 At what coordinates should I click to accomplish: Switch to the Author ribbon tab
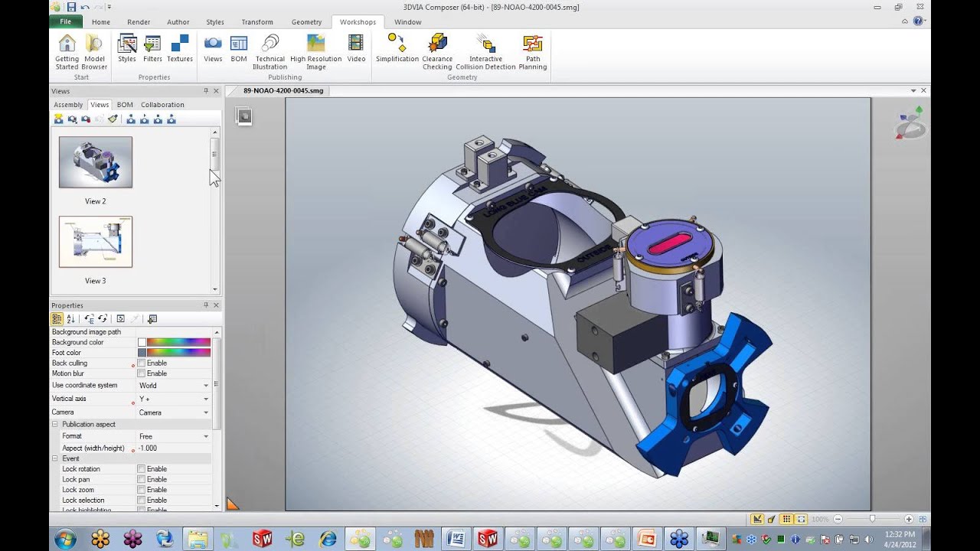[x=178, y=22]
